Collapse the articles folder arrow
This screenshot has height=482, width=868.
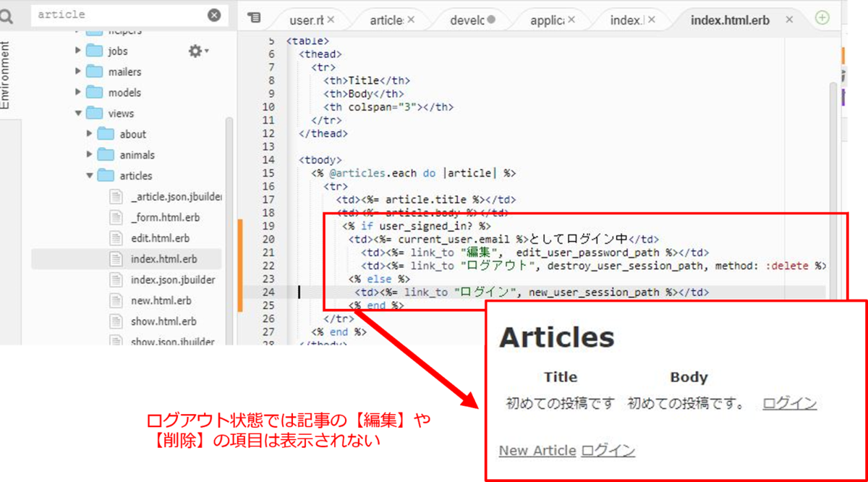pyautogui.click(x=90, y=176)
